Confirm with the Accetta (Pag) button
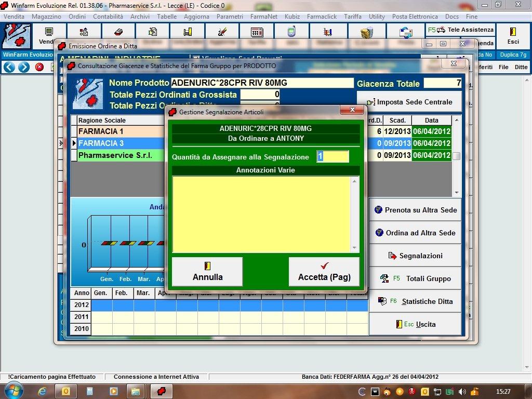 (x=324, y=271)
